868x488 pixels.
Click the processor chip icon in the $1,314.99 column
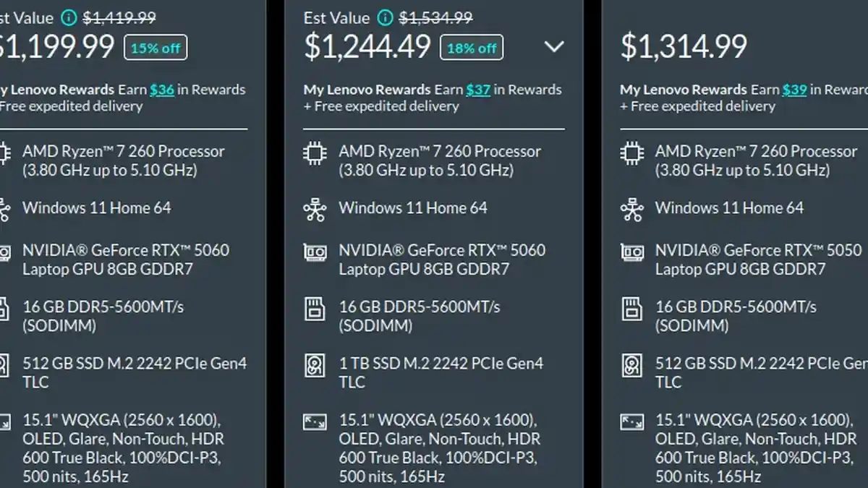631,153
